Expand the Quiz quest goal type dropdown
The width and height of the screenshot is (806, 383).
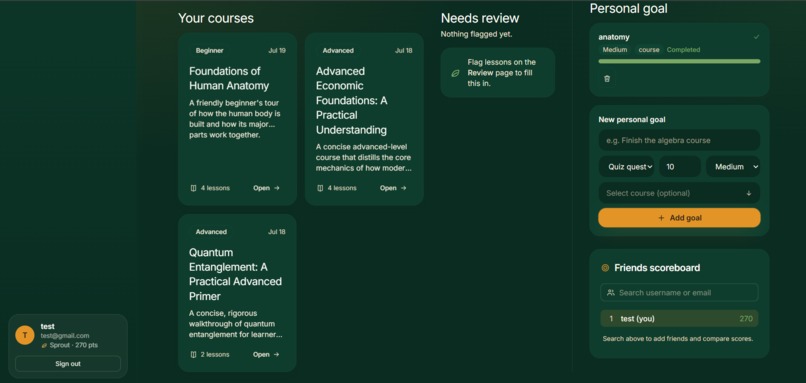[x=626, y=167]
